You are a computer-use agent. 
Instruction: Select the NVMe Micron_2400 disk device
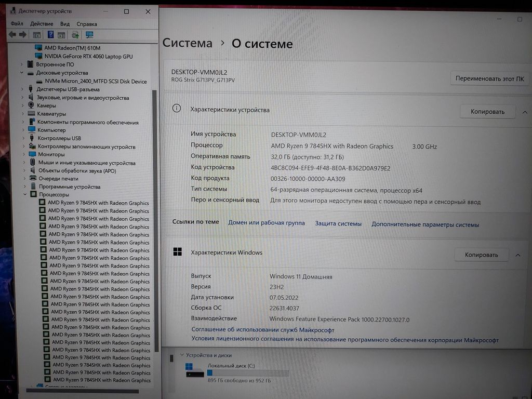click(x=96, y=82)
